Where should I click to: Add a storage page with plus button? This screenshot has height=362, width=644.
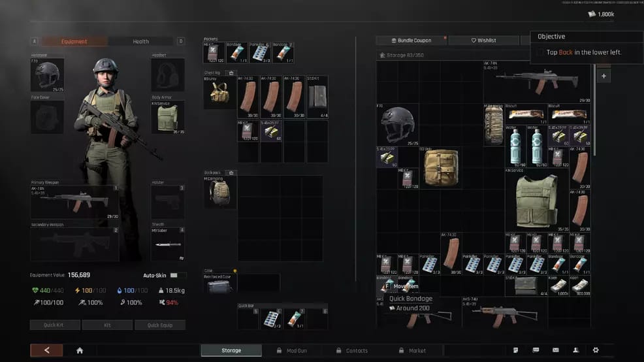click(x=603, y=76)
